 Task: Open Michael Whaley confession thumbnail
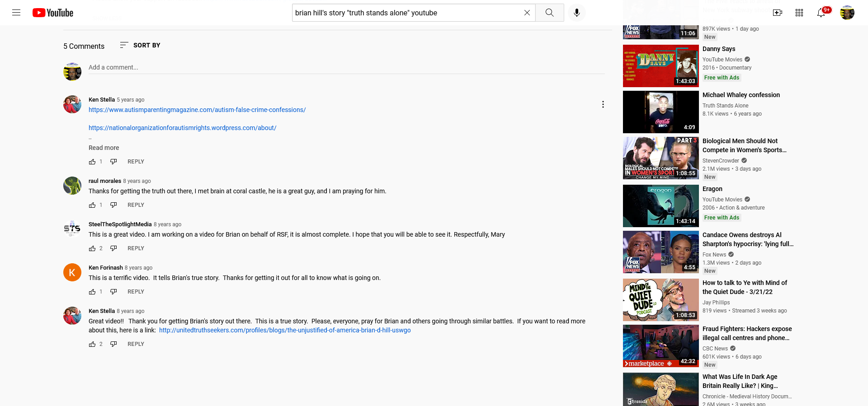pyautogui.click(x=661, y=112)
